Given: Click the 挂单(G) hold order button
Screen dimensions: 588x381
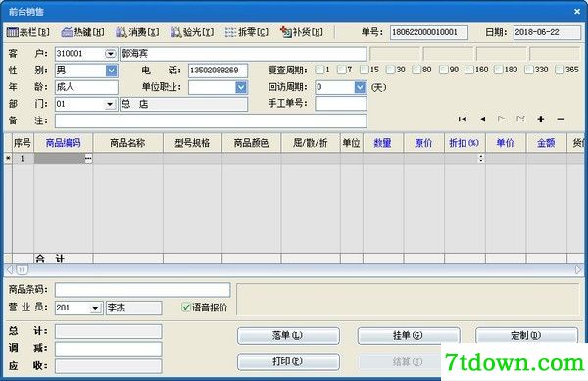Looking at the screenshot, I should pos(409,335).
